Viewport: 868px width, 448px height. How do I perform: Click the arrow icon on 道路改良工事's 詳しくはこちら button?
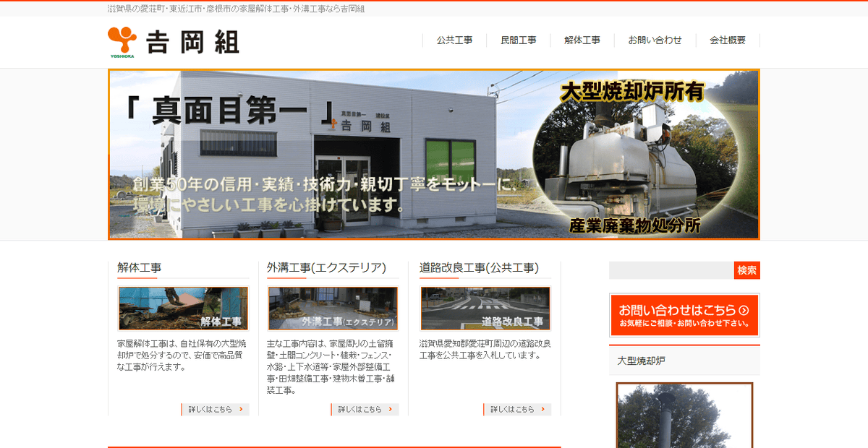544,409
